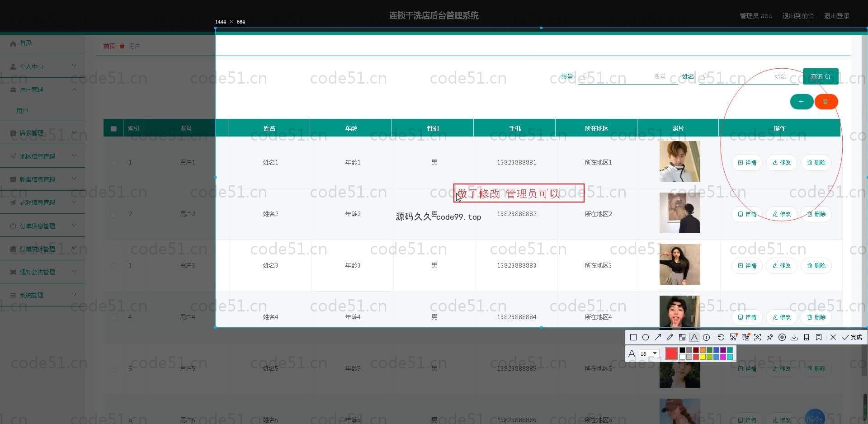Click the 账号 search input field
Image resolution: width=868 pixels, height=424 pixels.
point(628,76)
